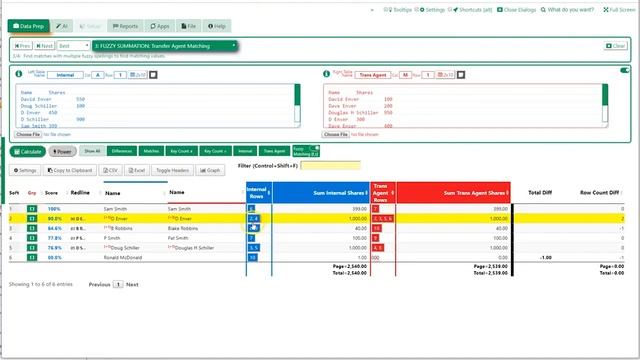This screenshot has height=360, width=640.
Task: Click the right table green info icon
Action: pyautogui.click(x=326, y=74)
